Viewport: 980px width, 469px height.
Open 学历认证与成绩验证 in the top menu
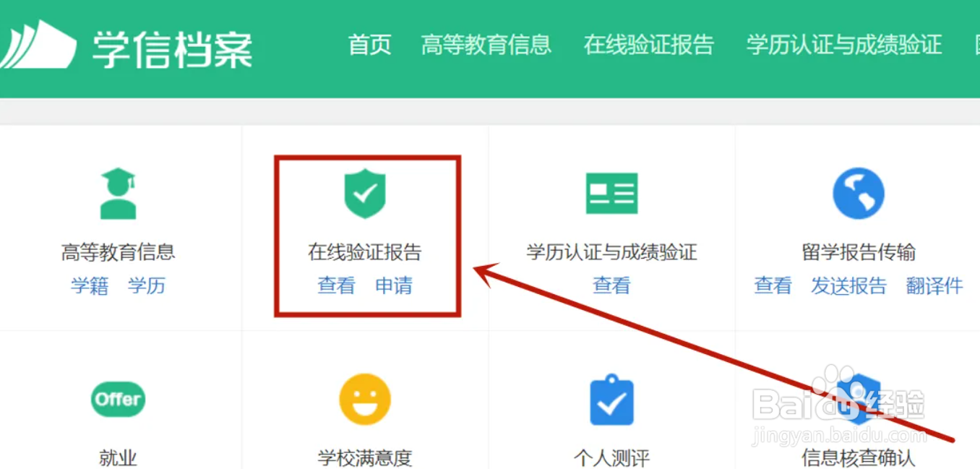tap(844, 45)
